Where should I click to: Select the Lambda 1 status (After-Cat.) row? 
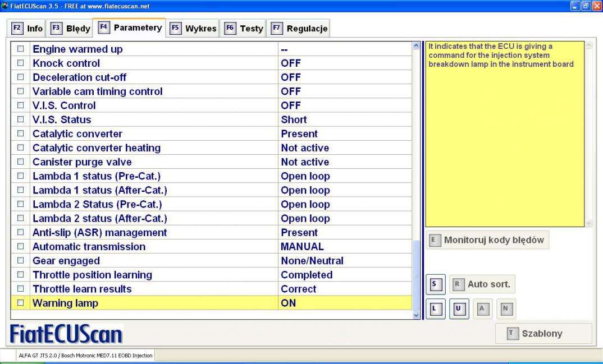click(x=211, y=190)
